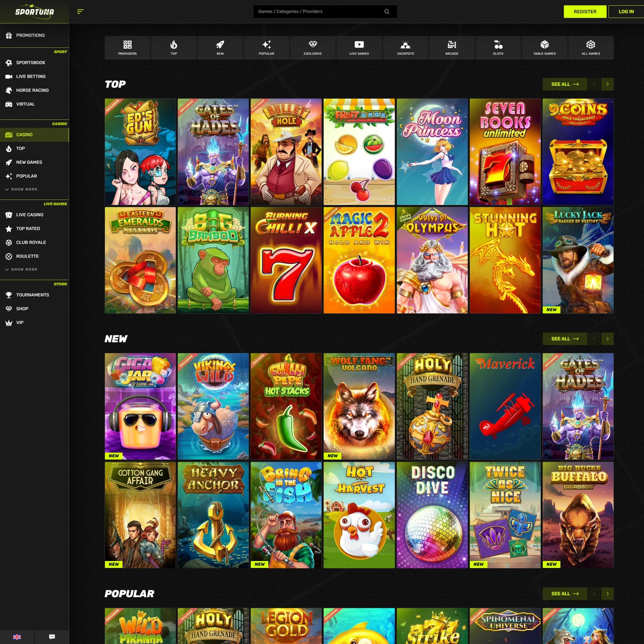The image size is (644, 644).
Task: Open Ed's Gun game thumbnail
Action: (x=140, y=152)
